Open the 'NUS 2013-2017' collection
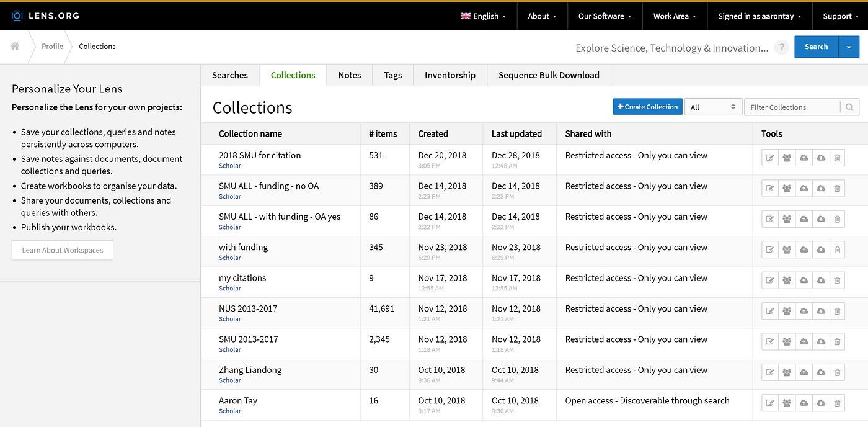The image size is (868, 427). pyautogui.click(x=248, y=308)
